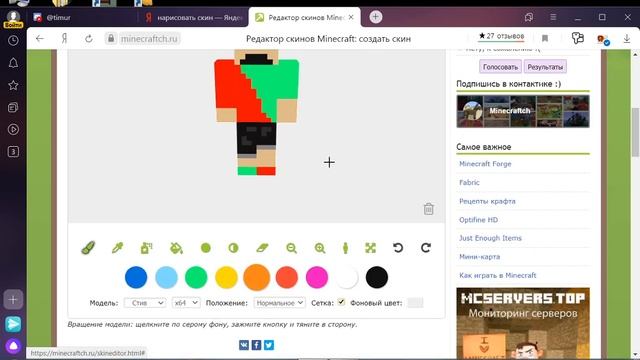This screenshot has height=360, width=640.
Task: Click the zoom in magnifier icon
Action: pos(320,248)
